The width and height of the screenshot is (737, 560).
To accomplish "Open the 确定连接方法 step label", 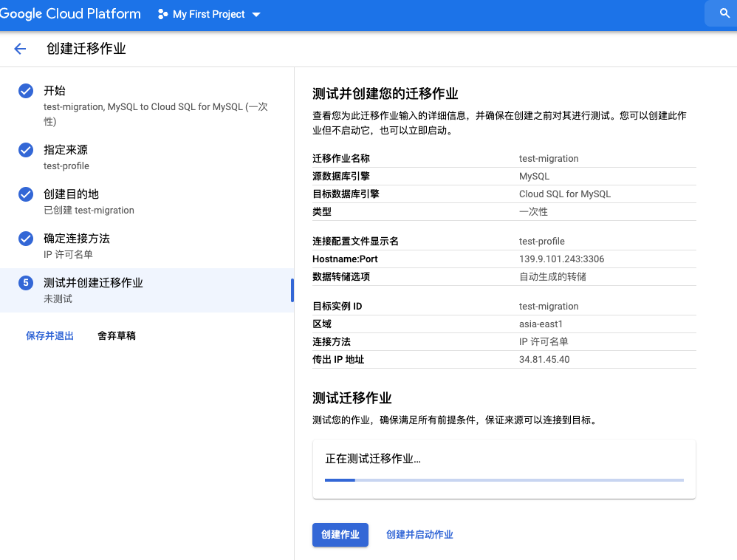I will [x=77, y=239].
